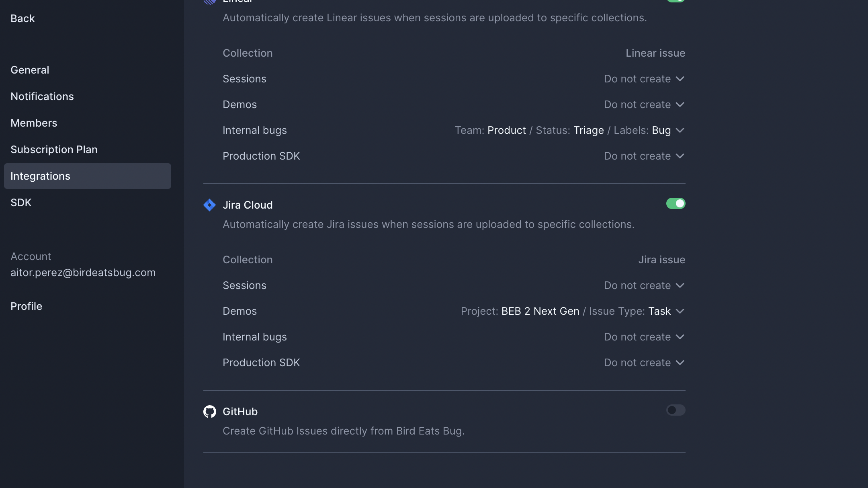Expand Linear Internal bugs team settings dropdown
868x488 pixels.
pos(569,130)
